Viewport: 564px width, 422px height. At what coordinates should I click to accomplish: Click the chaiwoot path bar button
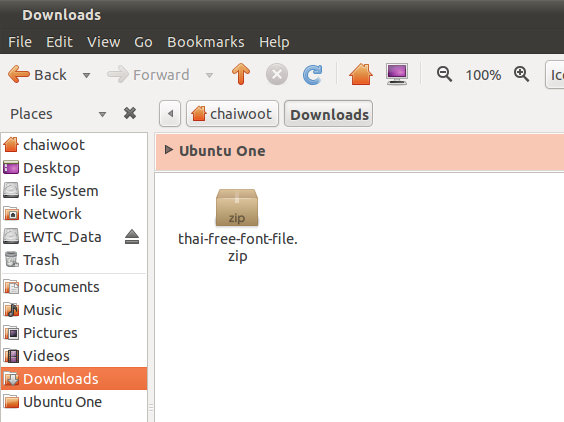click(x=232, y=114)
